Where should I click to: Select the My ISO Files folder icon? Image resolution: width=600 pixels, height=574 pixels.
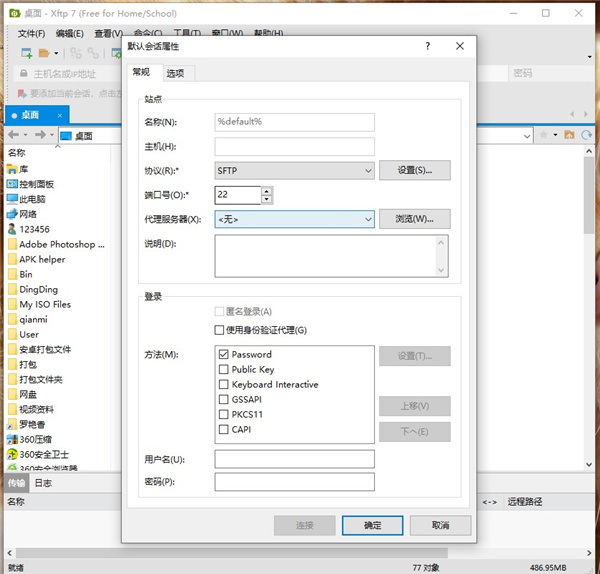[x=12, y=304]
